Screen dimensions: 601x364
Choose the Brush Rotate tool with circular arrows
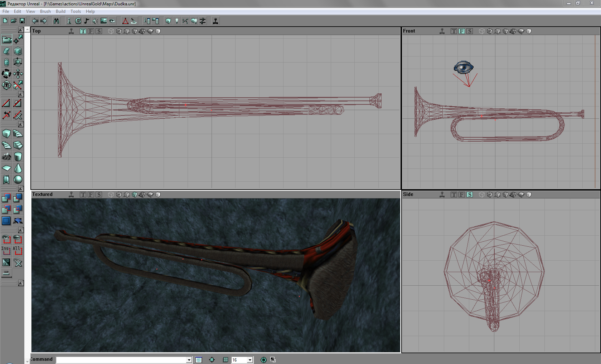6,74
